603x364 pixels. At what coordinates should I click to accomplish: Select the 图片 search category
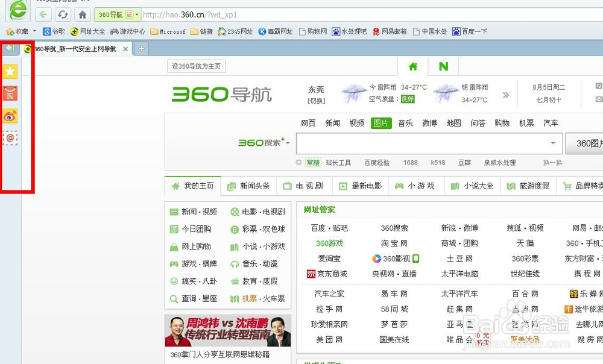(381, 123)
